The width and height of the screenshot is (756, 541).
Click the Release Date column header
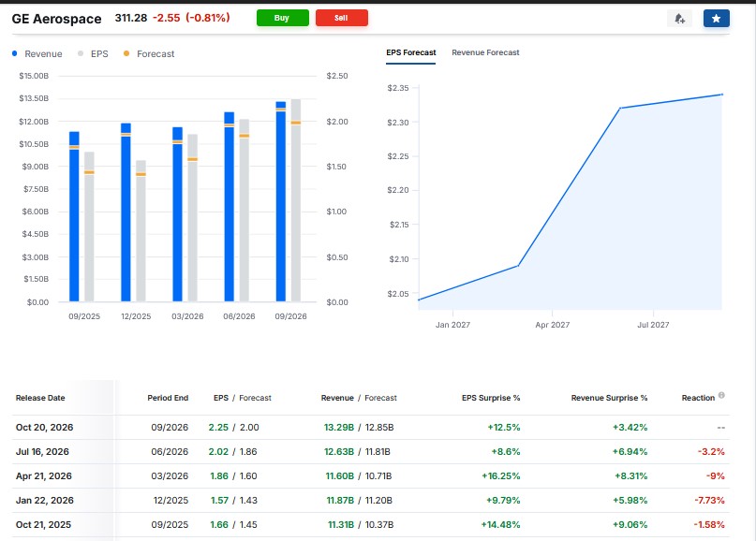point(40,398)
